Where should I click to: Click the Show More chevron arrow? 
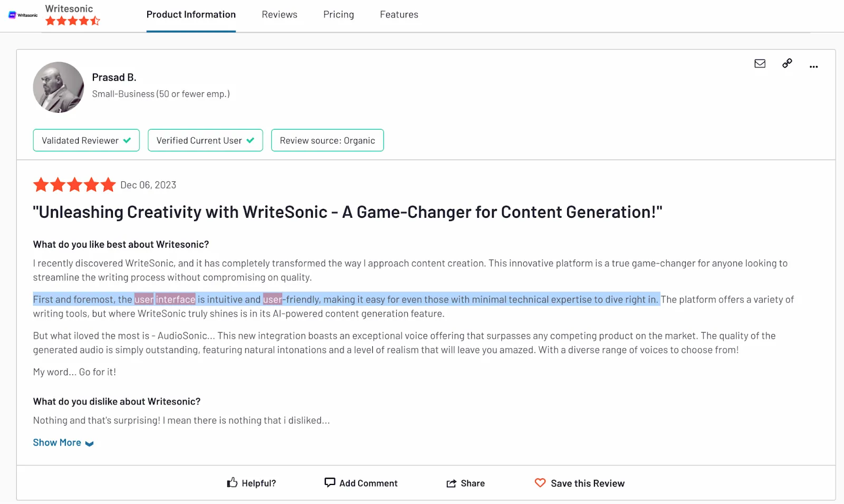tap(89, 444)
